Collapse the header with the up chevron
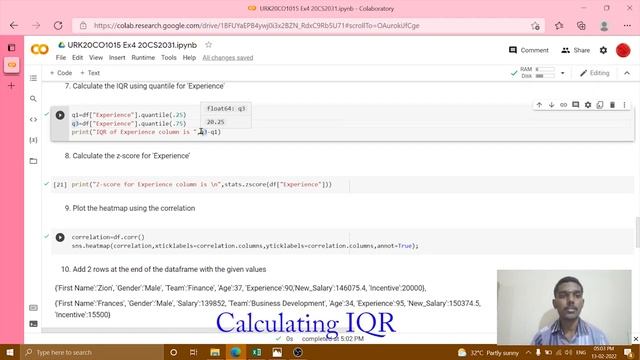 pyautogui.click(x=627, y=73)
